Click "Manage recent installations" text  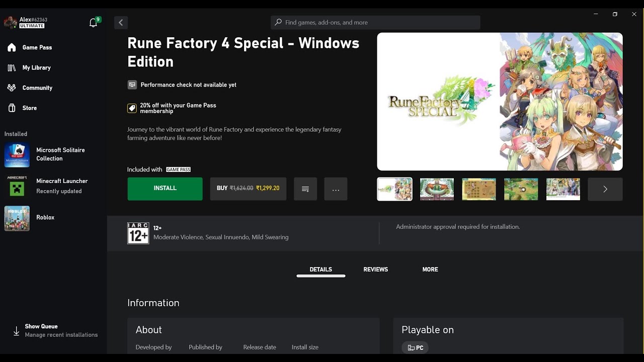tap(61, 335)
